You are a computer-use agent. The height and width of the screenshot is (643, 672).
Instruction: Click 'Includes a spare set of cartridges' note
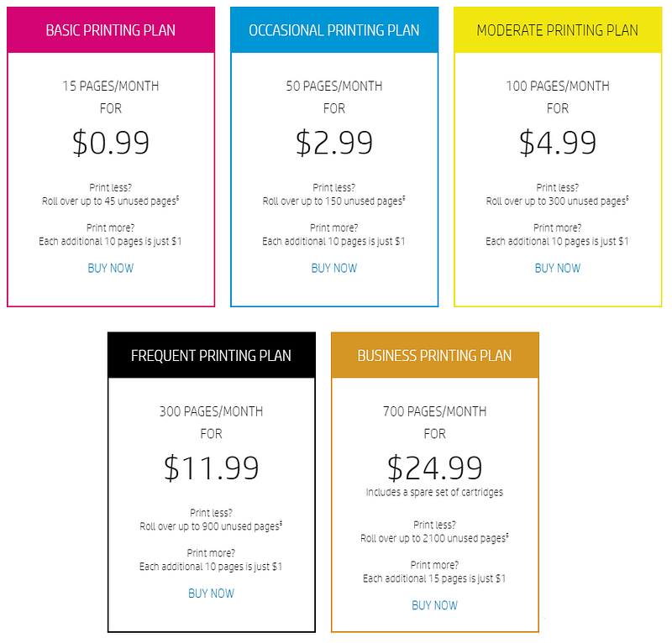434,492
